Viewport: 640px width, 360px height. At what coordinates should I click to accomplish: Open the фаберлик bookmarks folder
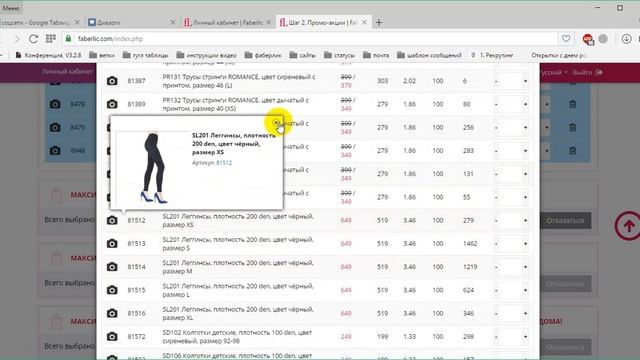[263, 55]
